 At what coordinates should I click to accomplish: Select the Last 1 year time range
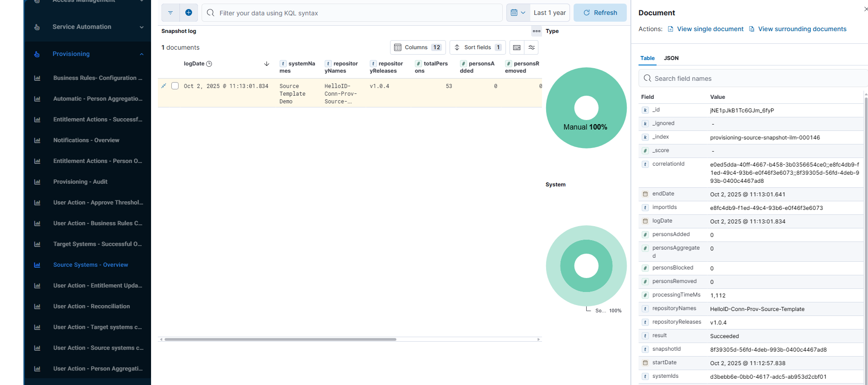pos(550,13)
